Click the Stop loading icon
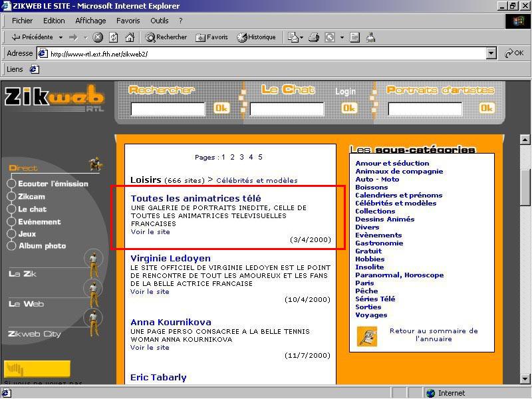 (98, 37)
